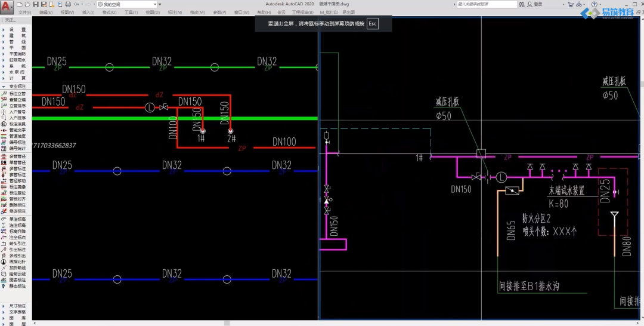Click the Save As icon
This screenshot has height=326, width=644.
point(44,4)
